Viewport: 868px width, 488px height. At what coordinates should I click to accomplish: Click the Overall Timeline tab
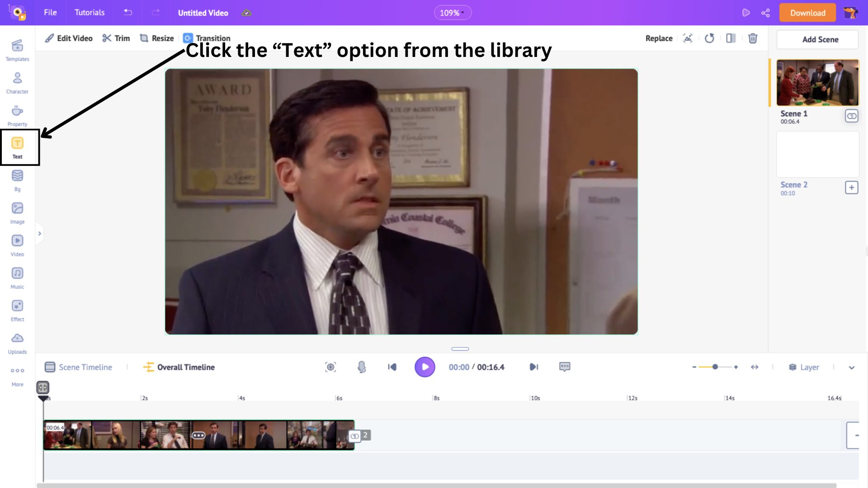click(185, 367)
